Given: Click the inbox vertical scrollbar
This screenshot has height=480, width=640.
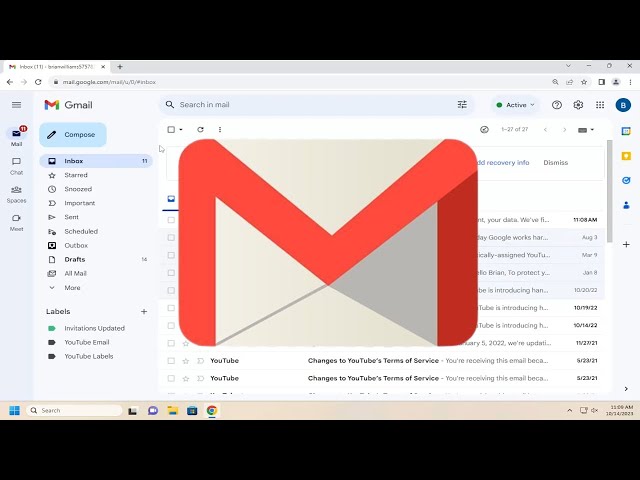Looking at the screenshot, I should pyautogui.click(x=609, y=191).
